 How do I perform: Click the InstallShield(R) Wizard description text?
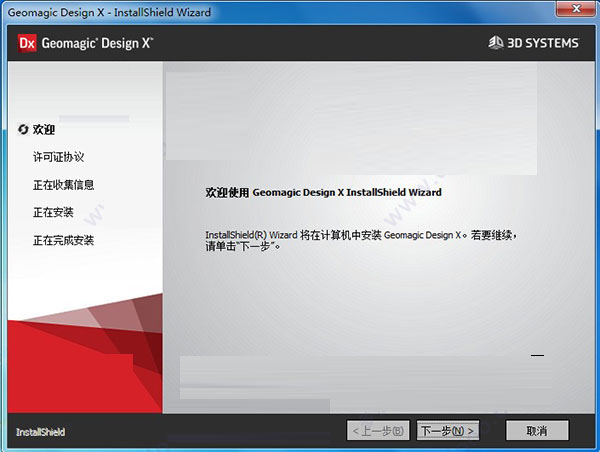point(362,240)
